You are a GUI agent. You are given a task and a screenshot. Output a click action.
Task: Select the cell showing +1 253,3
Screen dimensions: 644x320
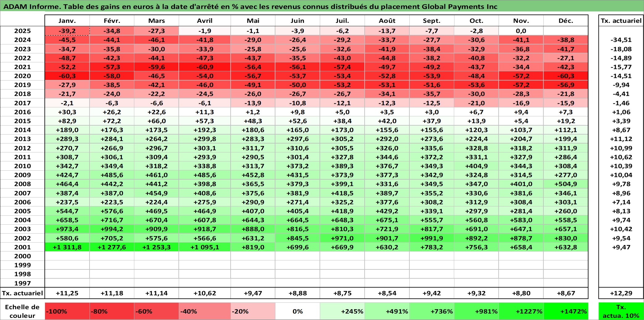157,247
